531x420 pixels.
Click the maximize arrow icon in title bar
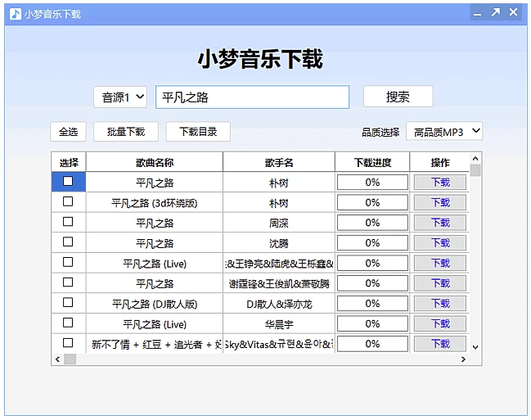point(495,13)
